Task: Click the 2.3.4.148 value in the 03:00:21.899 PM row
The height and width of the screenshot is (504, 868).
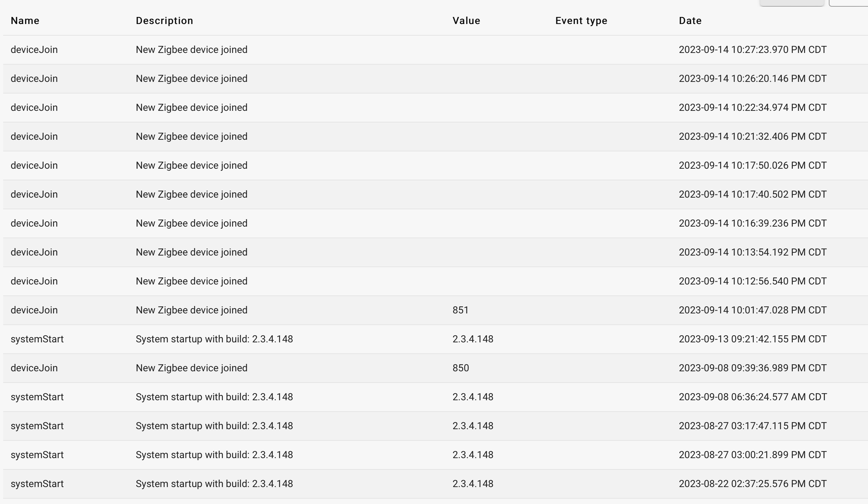Action: 473,455
